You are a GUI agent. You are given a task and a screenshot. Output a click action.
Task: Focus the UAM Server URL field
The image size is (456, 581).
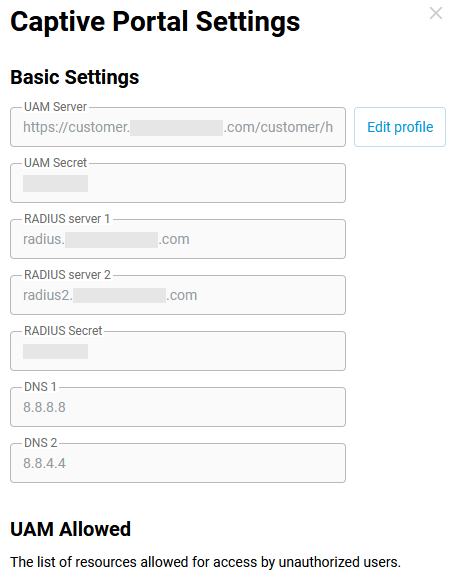click(x=178, y=127)
